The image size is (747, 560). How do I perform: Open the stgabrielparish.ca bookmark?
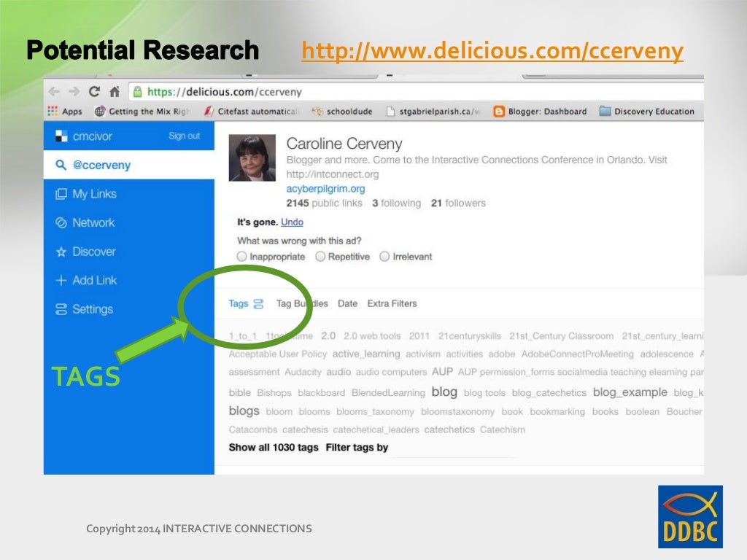point(433,112)
